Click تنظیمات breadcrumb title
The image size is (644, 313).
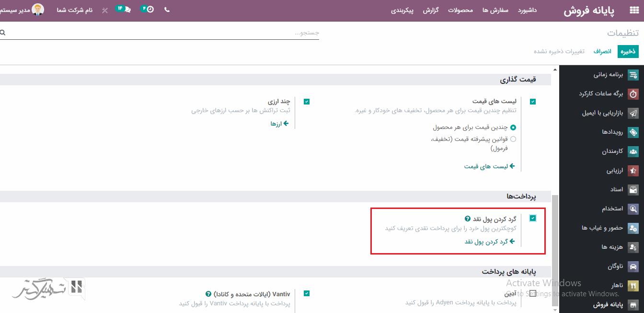pyautogui.click(x=623, y=33)
